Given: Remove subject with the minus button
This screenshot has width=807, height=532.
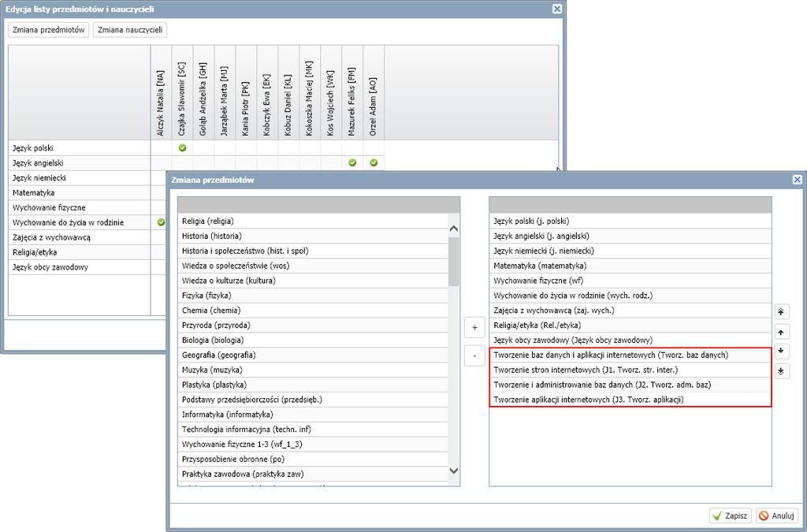Looking at the screenshot, I should [x=474, y=355].
